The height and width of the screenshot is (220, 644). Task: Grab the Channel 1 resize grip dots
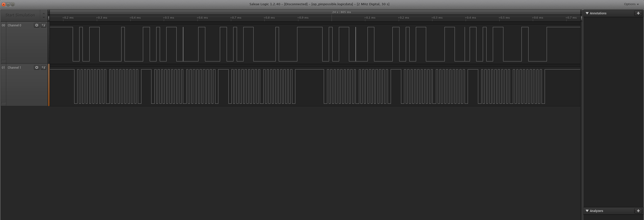(3, 103)
